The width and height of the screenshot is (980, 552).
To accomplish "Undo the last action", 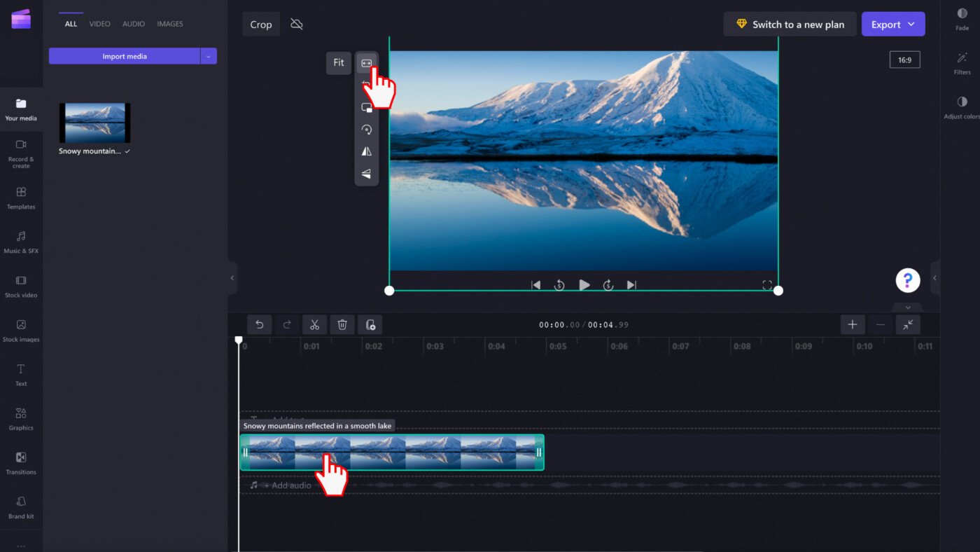I will 259,324.
